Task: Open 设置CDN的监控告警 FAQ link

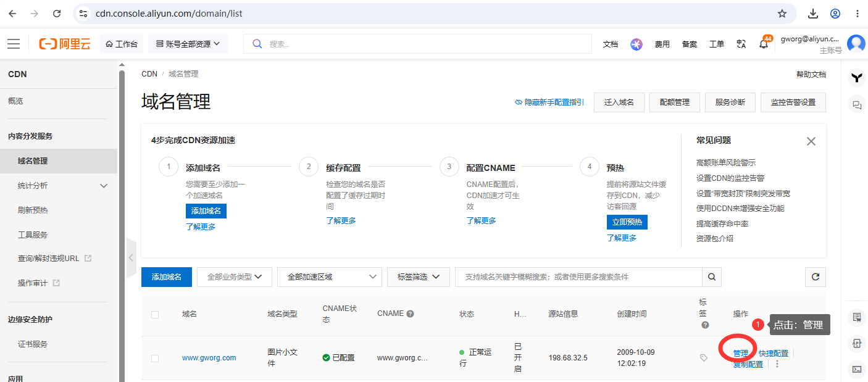Action: [730, 178]
